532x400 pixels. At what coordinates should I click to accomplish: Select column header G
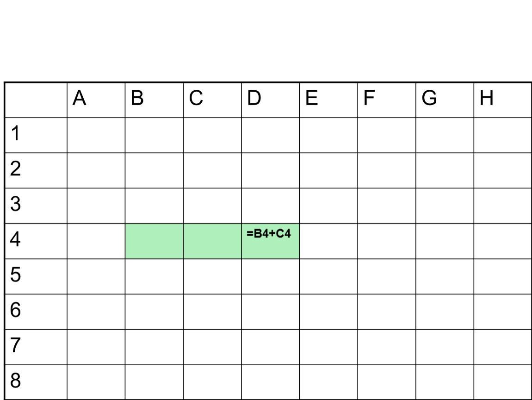pos(445,100)
